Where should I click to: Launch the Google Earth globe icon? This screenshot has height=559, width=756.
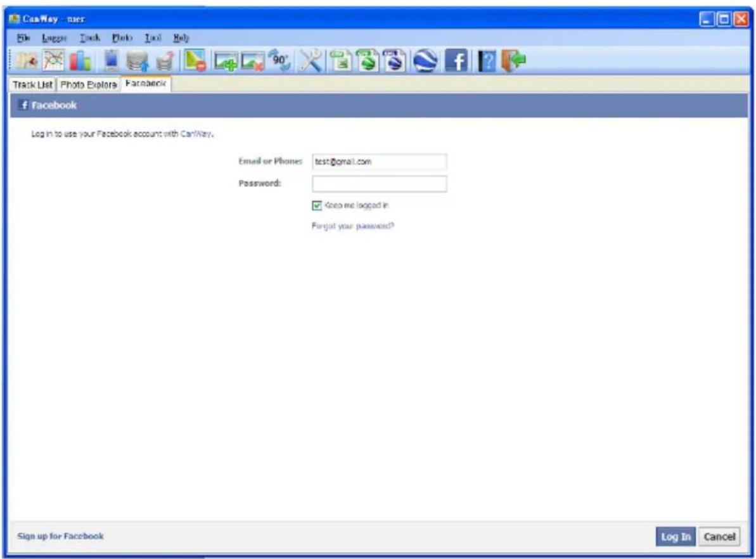click(x=425, y=61)
